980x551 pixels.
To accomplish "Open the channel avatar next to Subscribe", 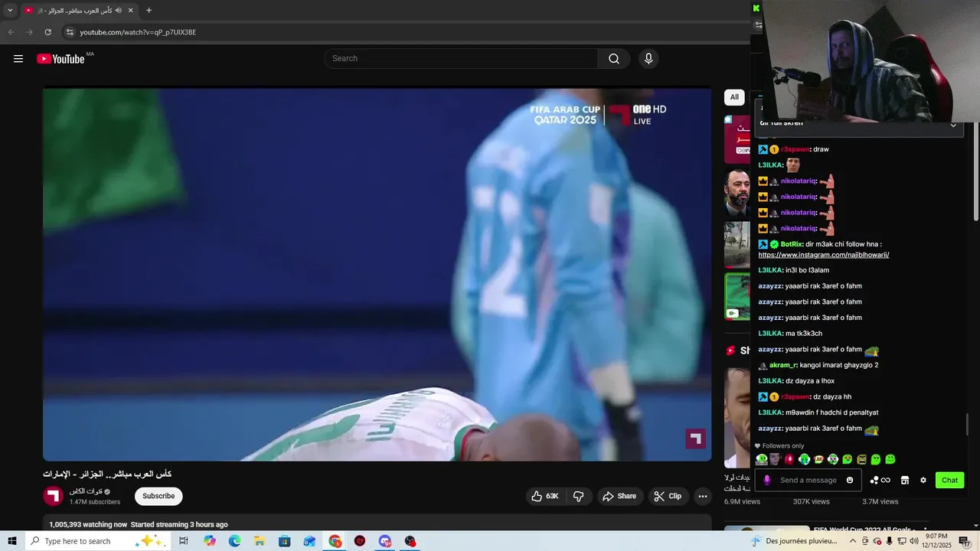I will coord(53,496).
